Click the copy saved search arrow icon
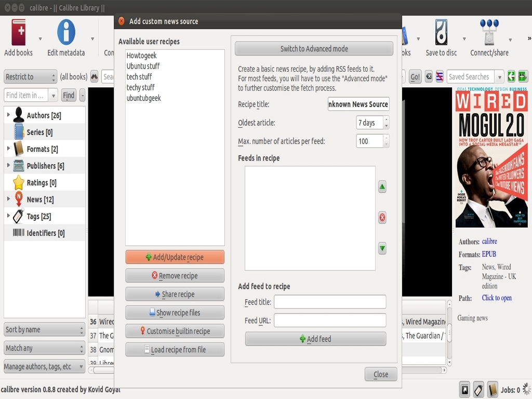 [x=511, y=77]
